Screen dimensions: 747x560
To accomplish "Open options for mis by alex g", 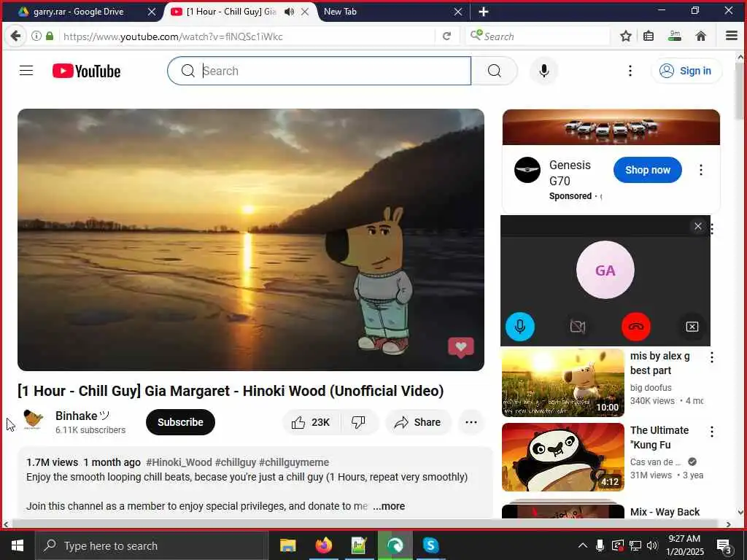I will [712, 357].
